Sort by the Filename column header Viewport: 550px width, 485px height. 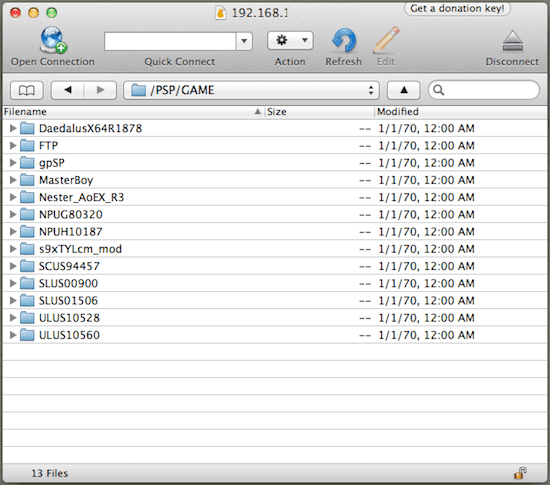click(x=133, y=112)
